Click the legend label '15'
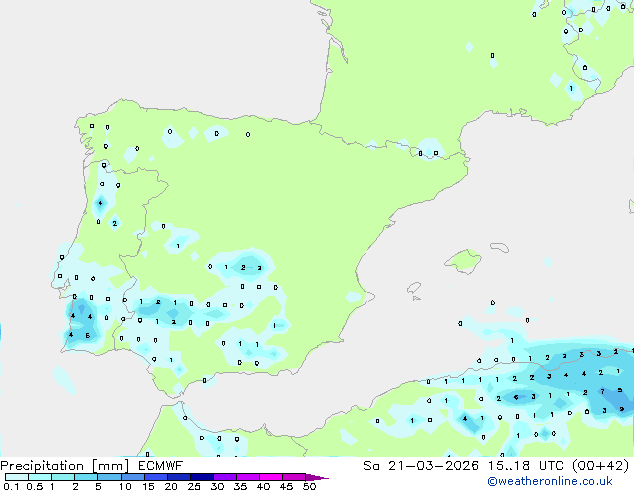Viewport: 634px width, 490px height. pyautogui.click(x=148, y=486)
